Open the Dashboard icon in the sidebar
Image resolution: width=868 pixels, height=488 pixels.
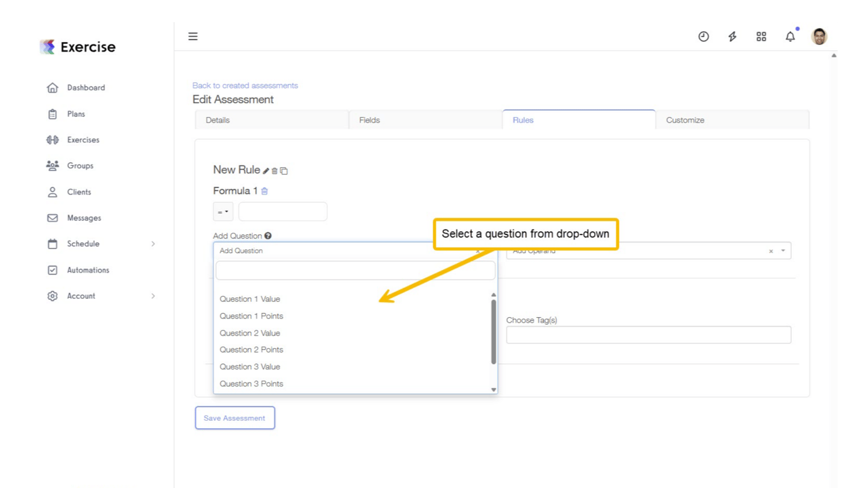tap(53, 88)
